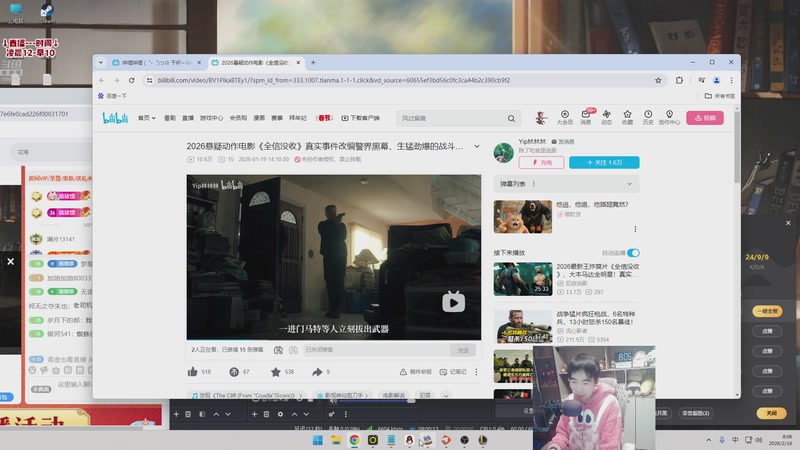
Task: Open the League of Legends icon on the taskbar
Action: pyautogui.click(x=483, y=440)
